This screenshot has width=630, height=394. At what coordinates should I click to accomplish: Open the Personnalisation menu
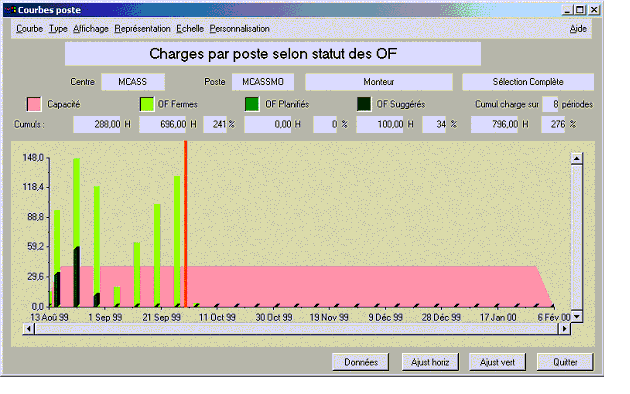point(239,29)
